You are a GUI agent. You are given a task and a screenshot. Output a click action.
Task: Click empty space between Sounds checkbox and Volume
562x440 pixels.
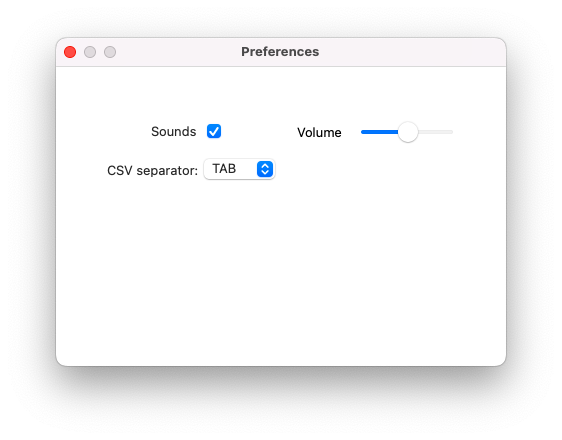(259, 132)
